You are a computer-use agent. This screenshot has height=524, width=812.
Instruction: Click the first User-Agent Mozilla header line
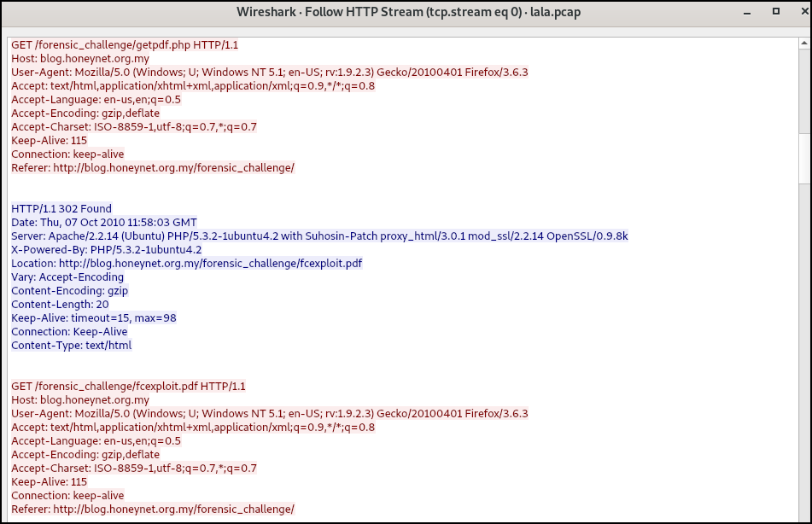[269, 73]
